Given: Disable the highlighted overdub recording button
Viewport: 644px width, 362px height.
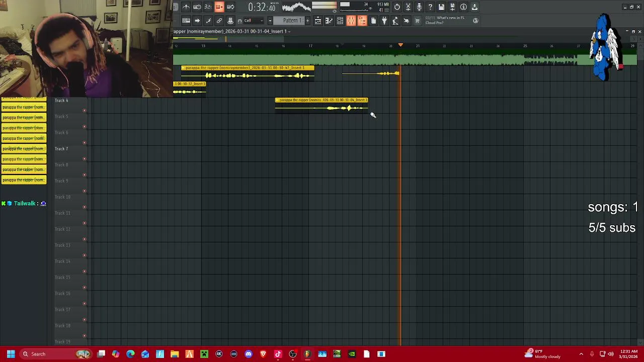Looking at the screenshot, I should 219,7.
